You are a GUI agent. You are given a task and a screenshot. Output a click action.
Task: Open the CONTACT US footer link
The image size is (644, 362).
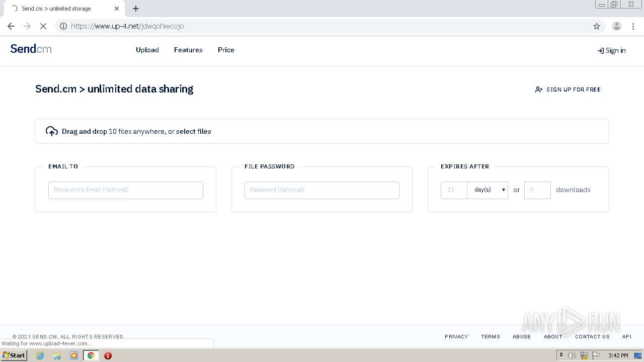pyautogui.click(x=592, y=337)
